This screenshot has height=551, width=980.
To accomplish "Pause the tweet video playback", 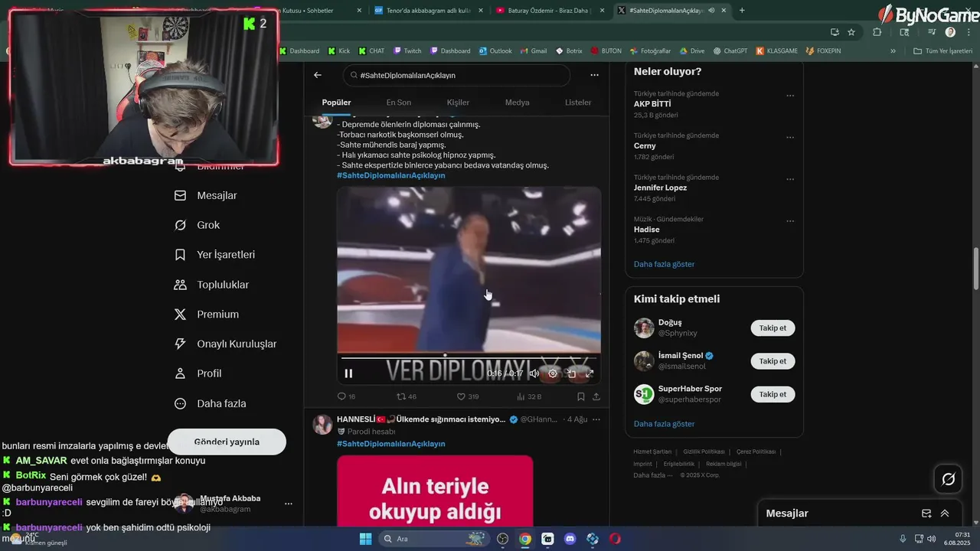I will click(x=348, y=373).
